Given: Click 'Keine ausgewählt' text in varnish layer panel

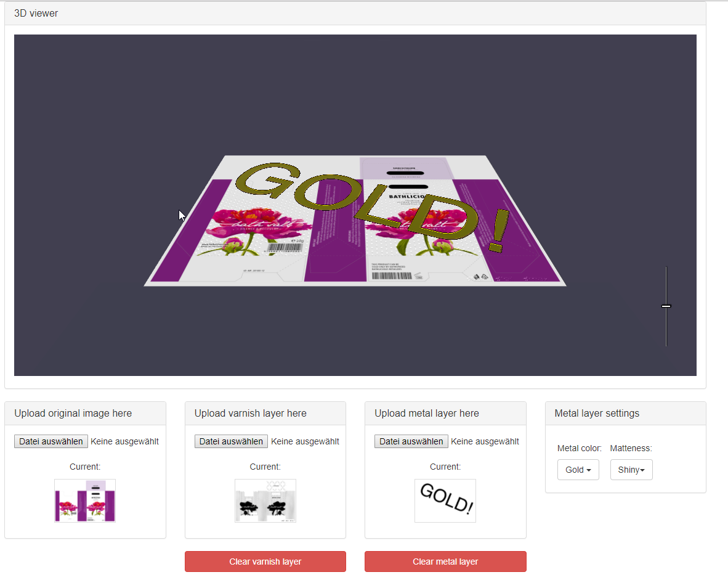Looking at the screenshot, I should point(305,441).
